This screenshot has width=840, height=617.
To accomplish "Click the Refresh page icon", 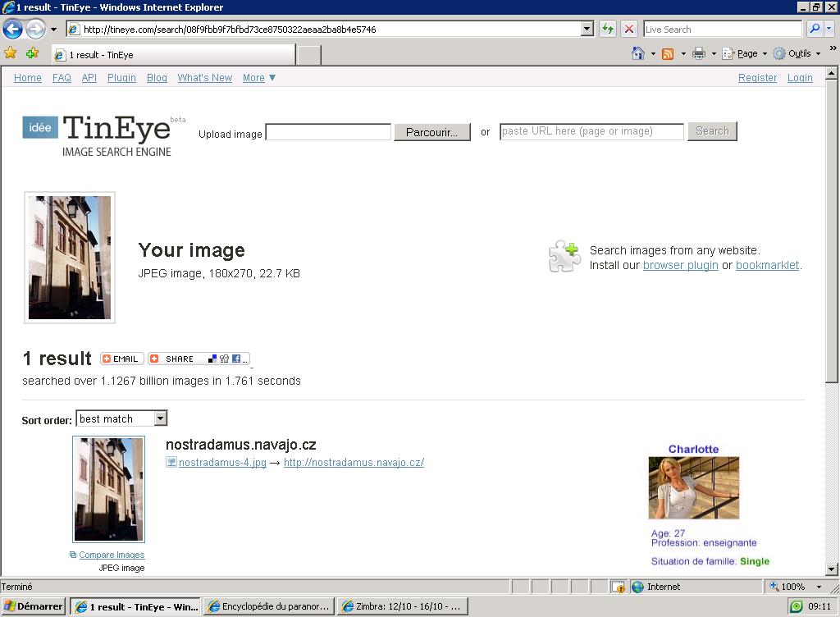I will 607,29.
